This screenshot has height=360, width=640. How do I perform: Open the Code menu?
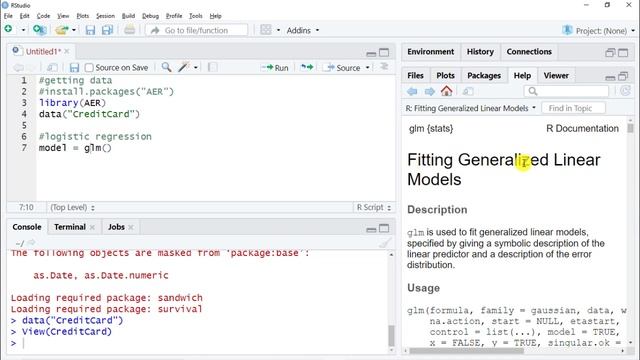pos(43,16)
